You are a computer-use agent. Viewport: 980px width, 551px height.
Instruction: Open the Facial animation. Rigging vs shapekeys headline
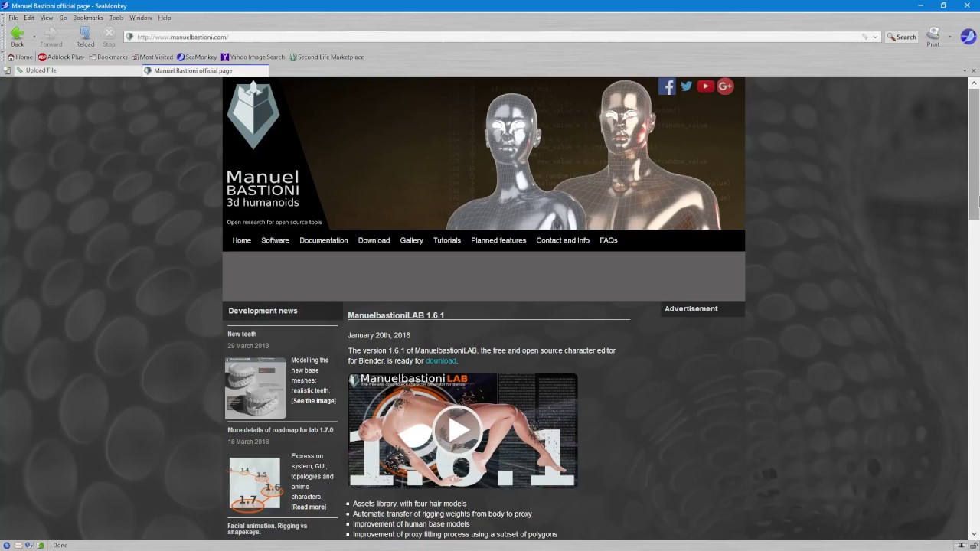pos(267,529)
